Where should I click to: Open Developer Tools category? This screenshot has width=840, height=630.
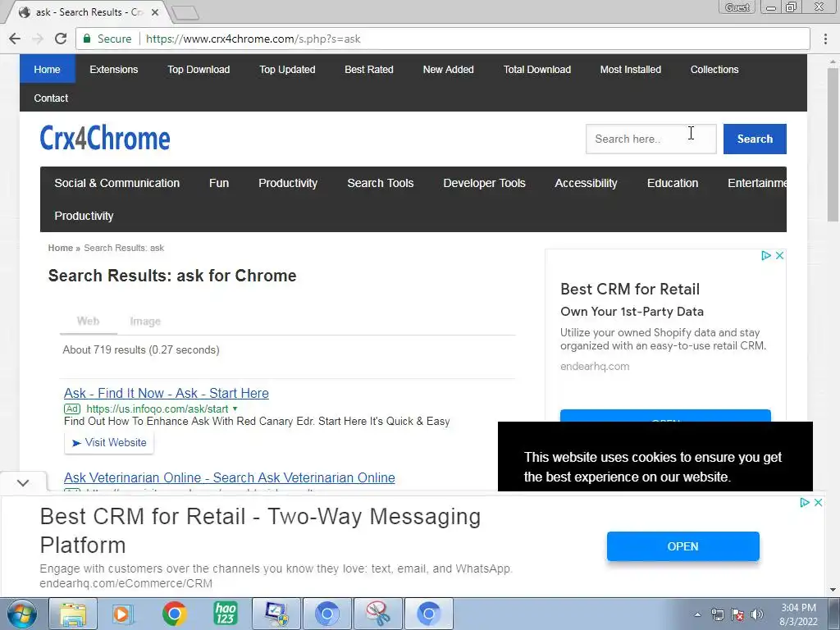pos(484,183)
